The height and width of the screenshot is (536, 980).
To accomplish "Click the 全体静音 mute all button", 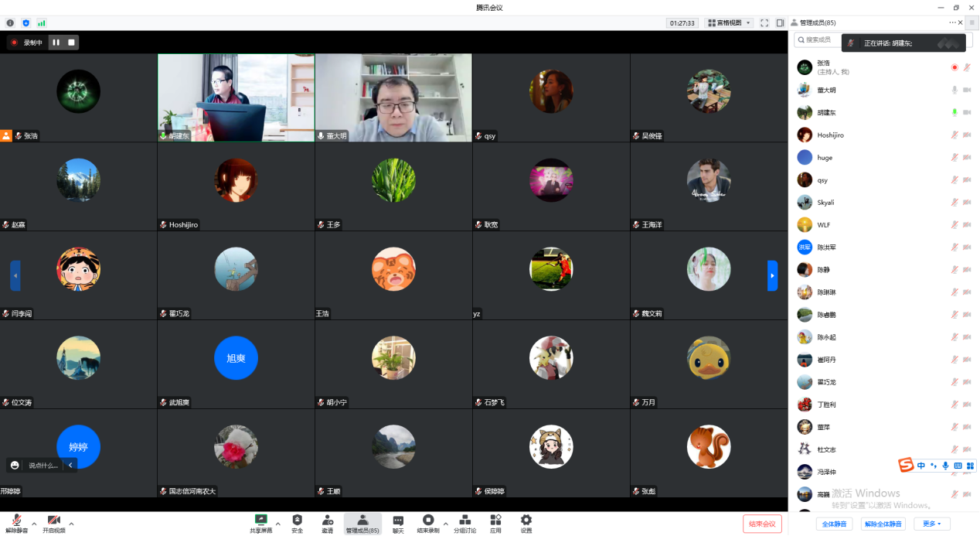I will [836, 524].
